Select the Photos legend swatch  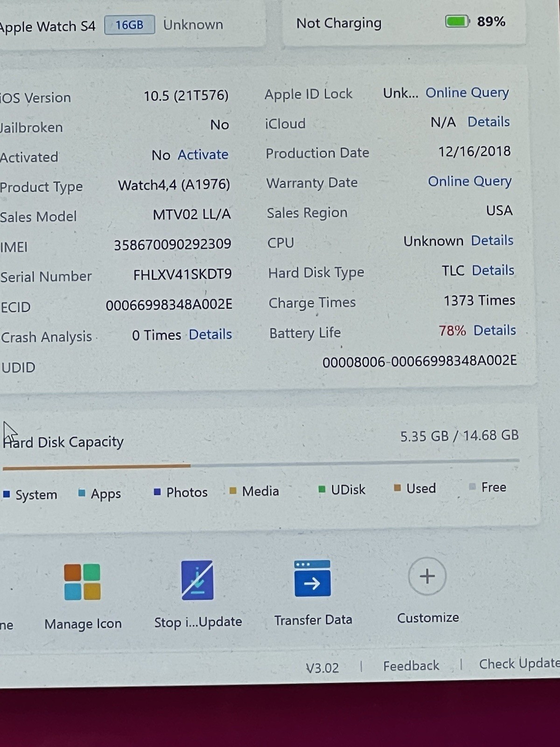(157, 492)
